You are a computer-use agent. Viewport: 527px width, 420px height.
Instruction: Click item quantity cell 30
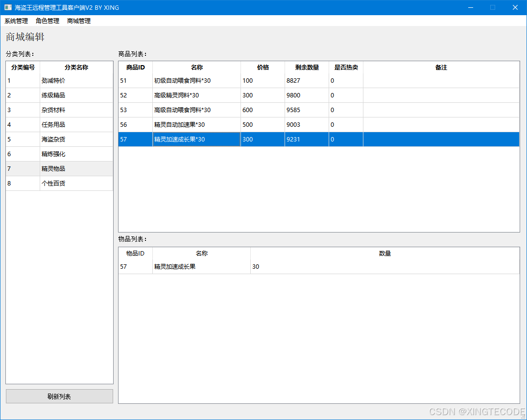(385, 267)
